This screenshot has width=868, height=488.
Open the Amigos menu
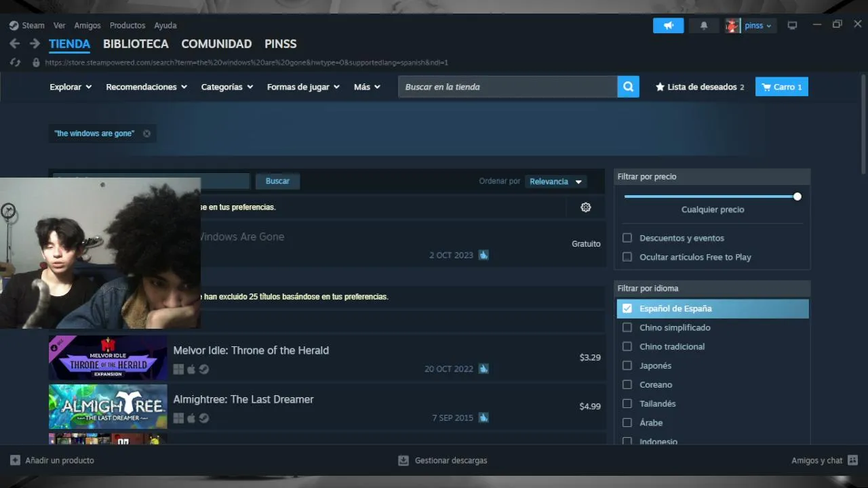(x=87, y=26)
